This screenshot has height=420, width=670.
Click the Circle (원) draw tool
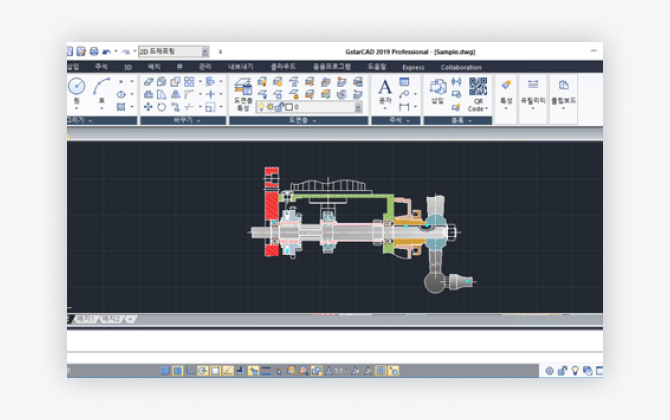(75, 90)
